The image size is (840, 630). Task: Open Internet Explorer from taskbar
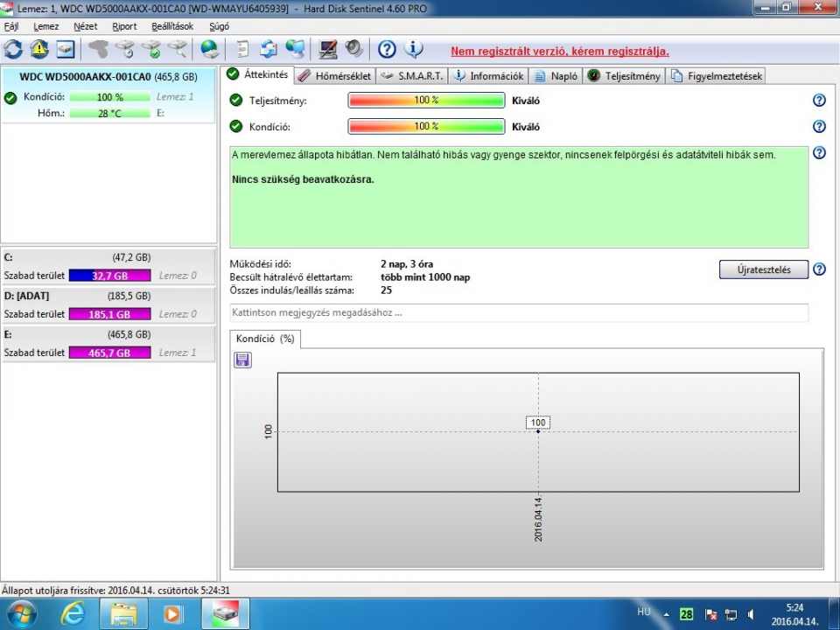pyautogui.click(x=73, y=614)
